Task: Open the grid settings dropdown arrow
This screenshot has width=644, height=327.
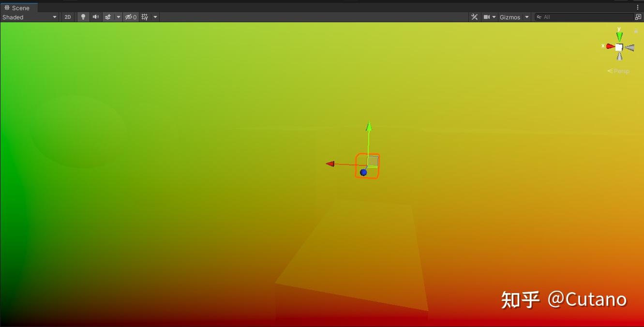Action: point(154,17)
